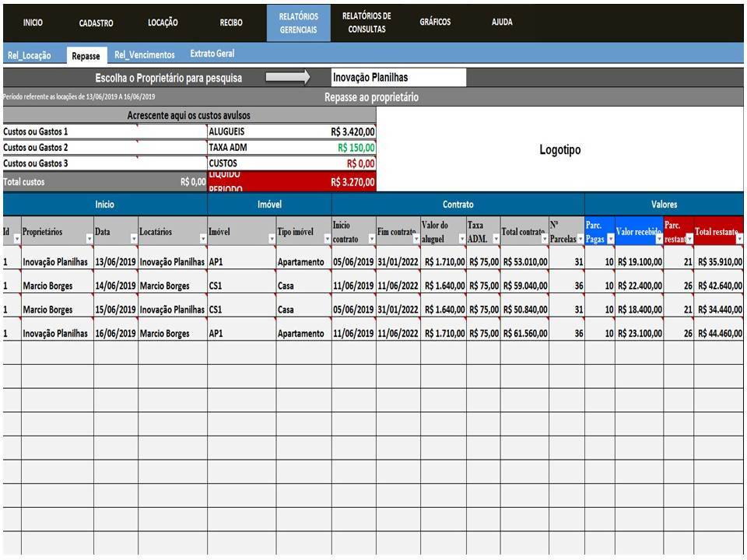This screenshot has height=560, width=747.
Task: Switch to the GRÁFICOS section
Action: [435, 23]
